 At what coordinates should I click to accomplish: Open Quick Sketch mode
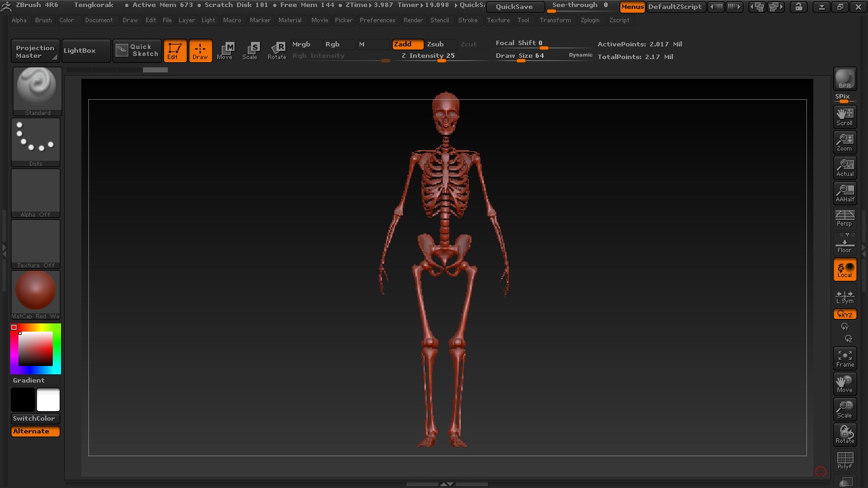coord(137,51)
